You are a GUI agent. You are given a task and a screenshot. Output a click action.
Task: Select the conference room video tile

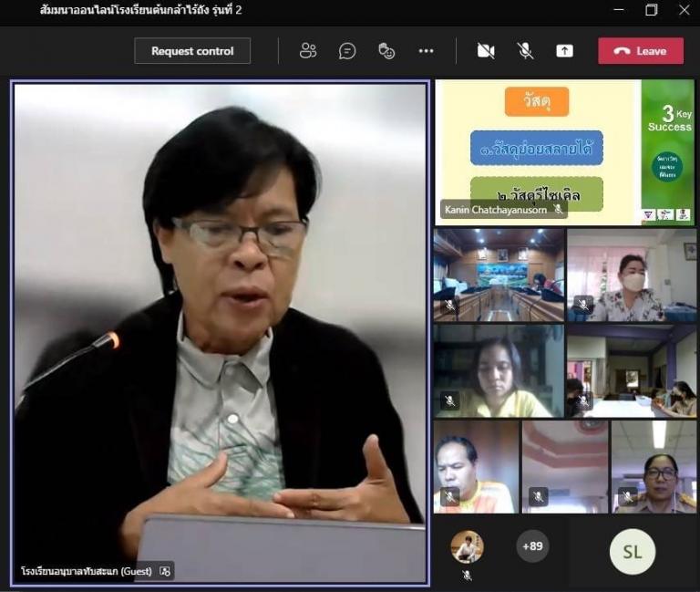click(498, 275)
